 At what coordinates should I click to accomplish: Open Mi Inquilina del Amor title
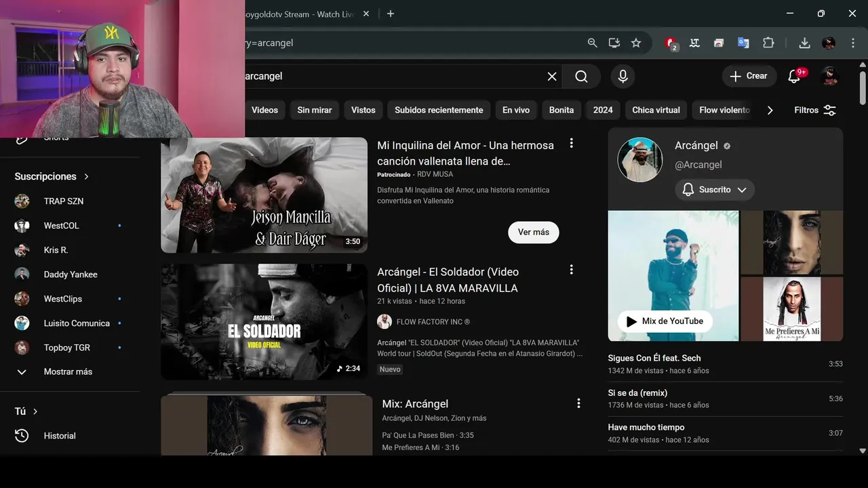[x=465, y=153]
